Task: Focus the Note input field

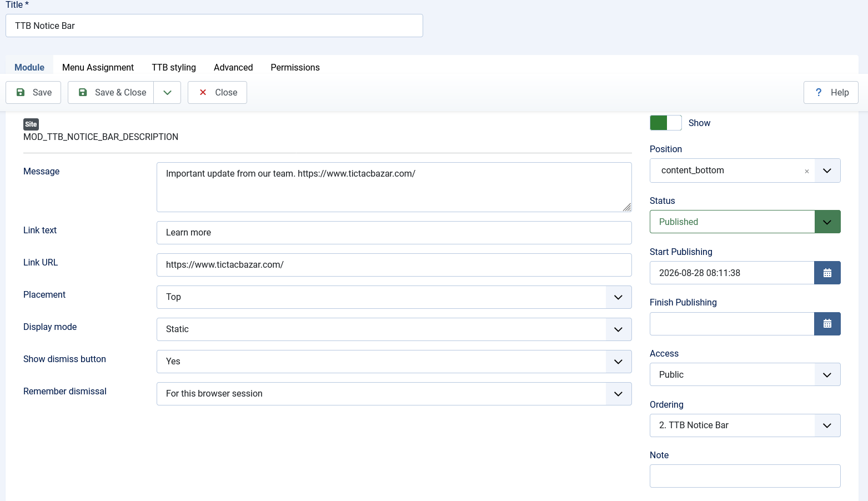Action: [745, 476]
